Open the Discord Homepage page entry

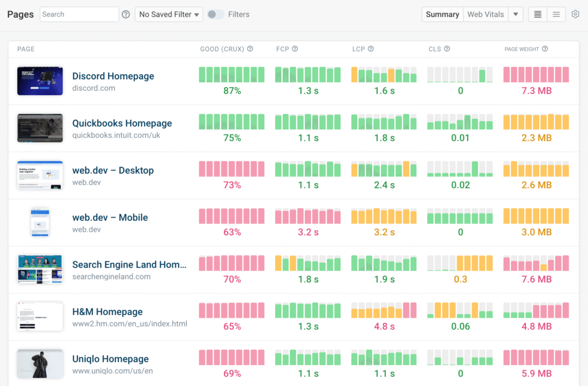coord(113,76)
